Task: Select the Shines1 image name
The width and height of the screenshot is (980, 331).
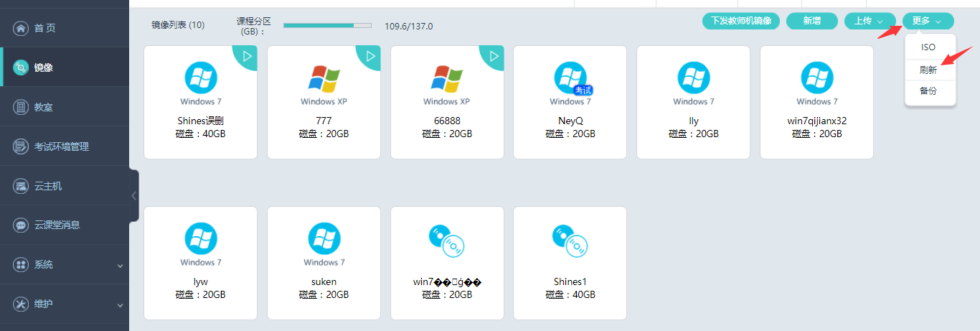Action: pos(570,281)
